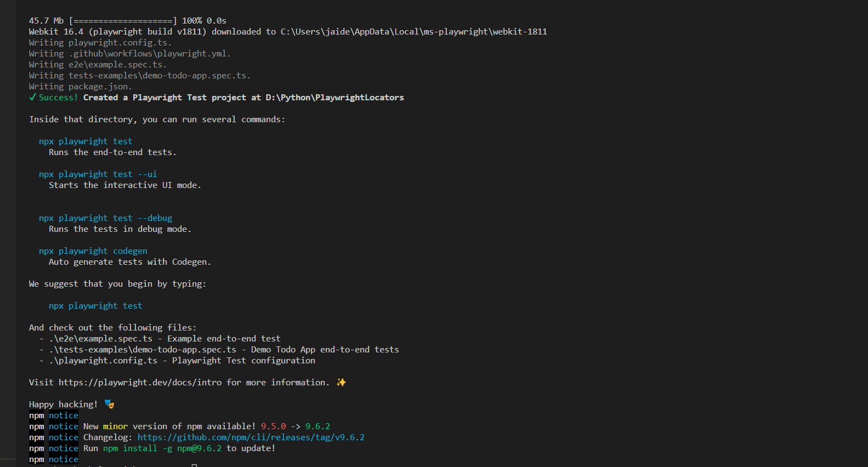Open the D:\Python\PlaywrightLocators project path

(334, 98)
